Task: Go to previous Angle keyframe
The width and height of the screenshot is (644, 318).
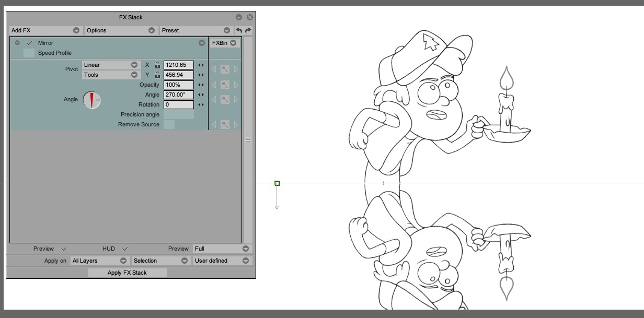Action: pos(214,99)
